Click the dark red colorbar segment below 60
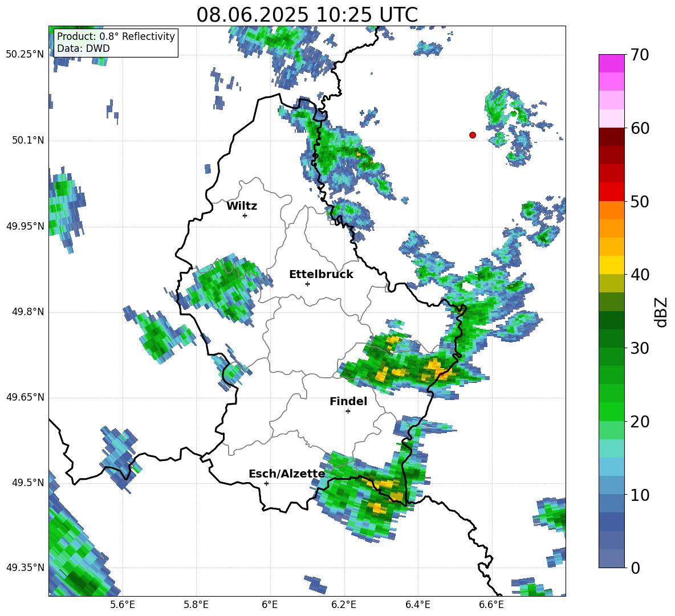The width and height of the screenshot is (675, 616). pyautogui.click(x=611, y=137)
